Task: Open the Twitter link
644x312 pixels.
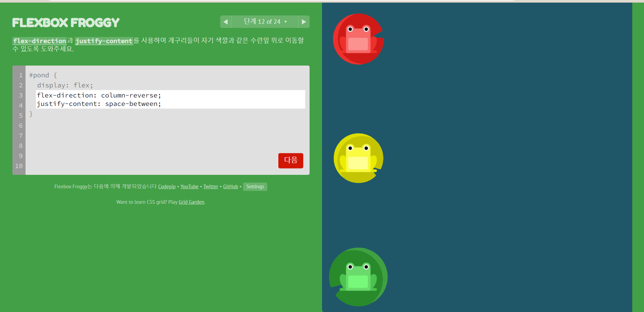Action: click(211, 187)
